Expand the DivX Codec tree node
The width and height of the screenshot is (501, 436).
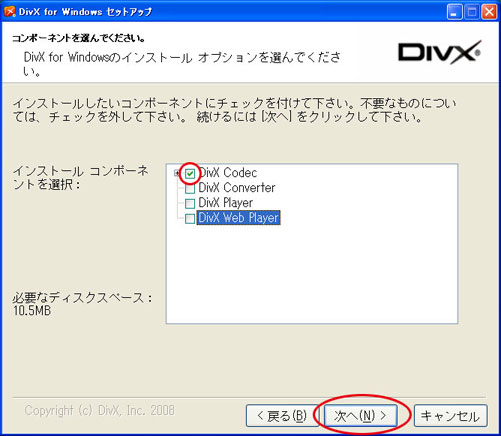coord(177,173)
